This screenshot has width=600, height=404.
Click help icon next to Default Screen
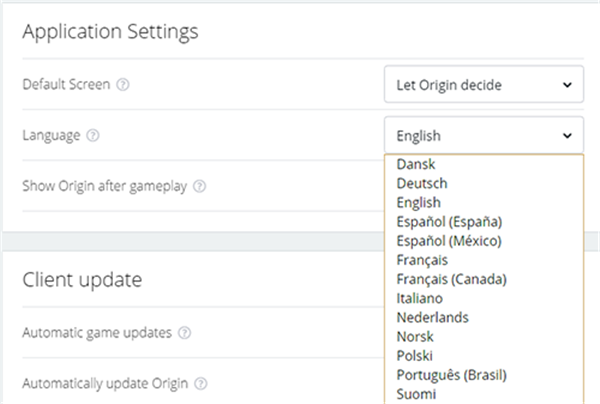pos(123,85)
